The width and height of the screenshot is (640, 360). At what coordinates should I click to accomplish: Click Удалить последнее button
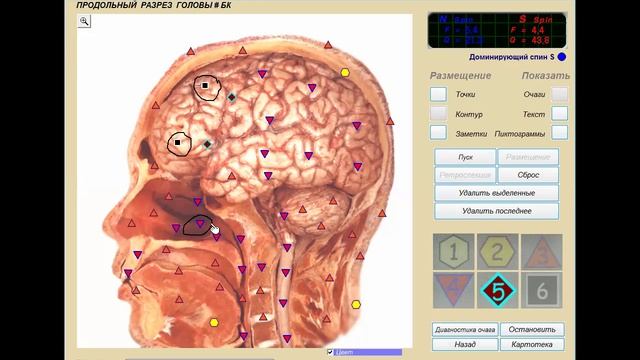coord(497,211)
